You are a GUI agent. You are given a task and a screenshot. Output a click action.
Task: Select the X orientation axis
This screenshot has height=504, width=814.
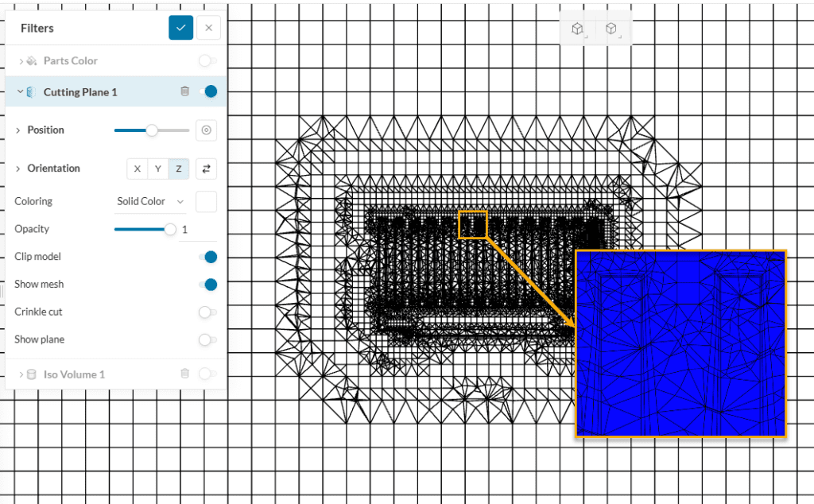pyautogui.click(x=137, y=169)
